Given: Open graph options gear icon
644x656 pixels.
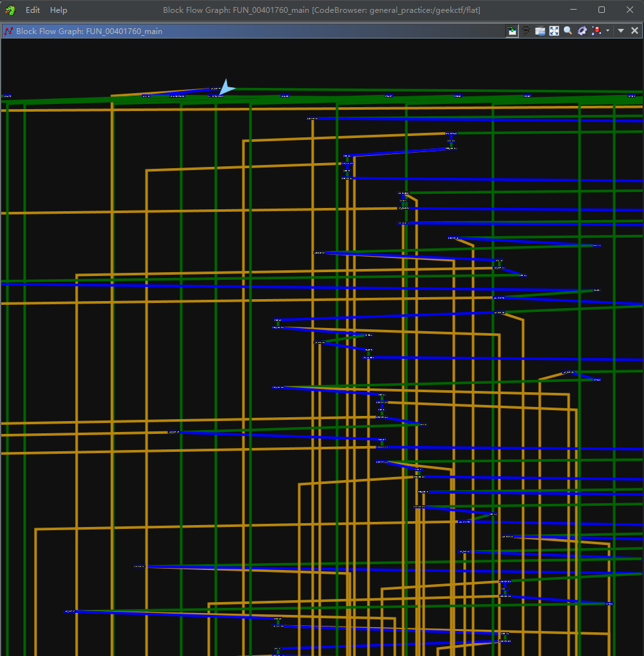Looking at the screenshot, I should click(582, 31).
